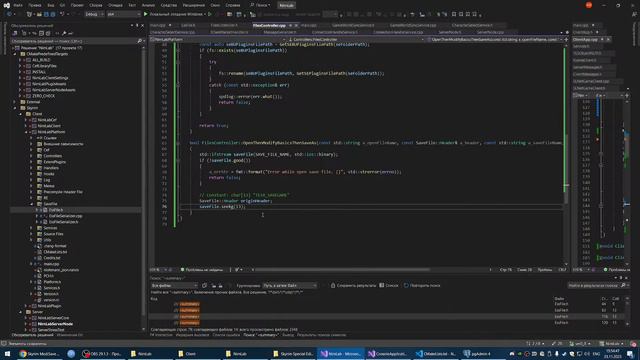Open the Сборка menu

coord(96,5)
